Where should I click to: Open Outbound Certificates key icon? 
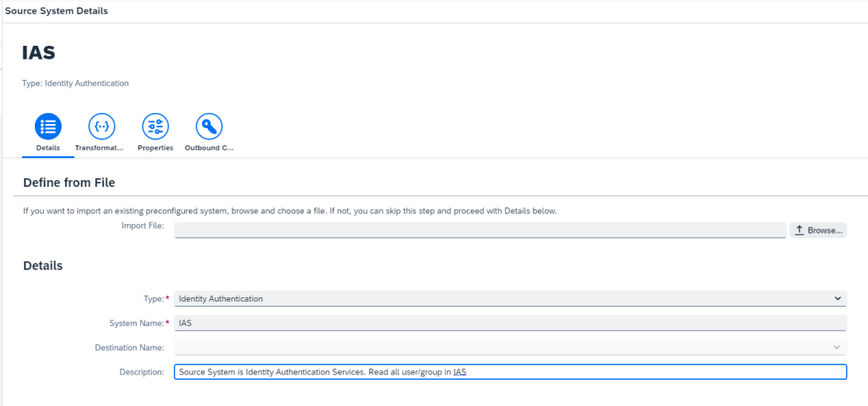209,127
